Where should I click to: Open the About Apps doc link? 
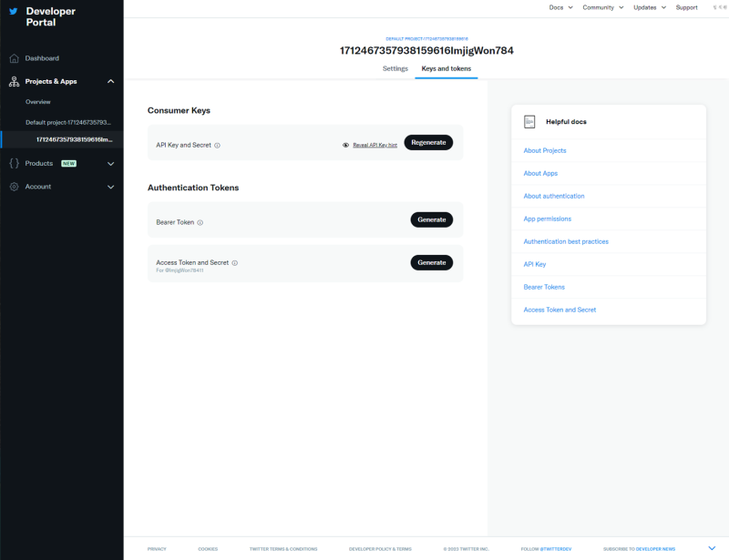pos(540,173)
